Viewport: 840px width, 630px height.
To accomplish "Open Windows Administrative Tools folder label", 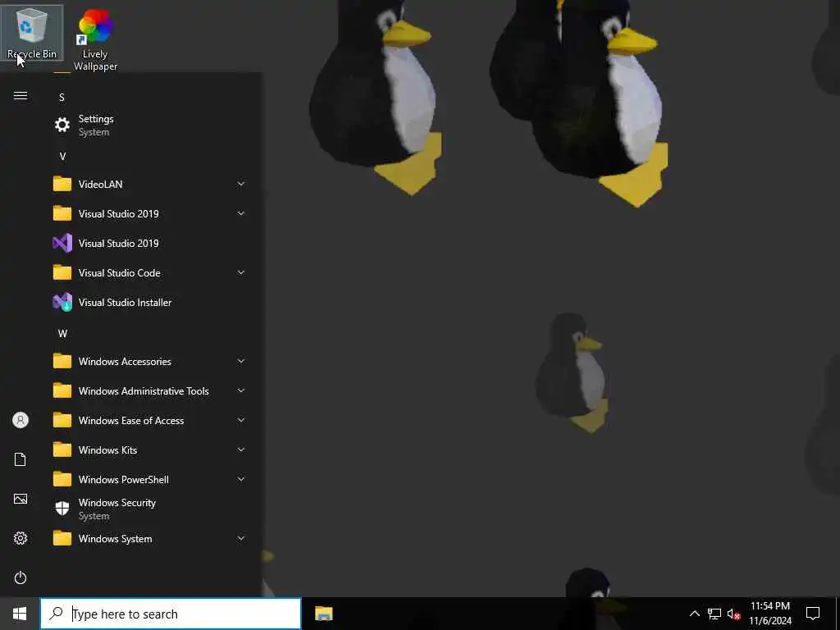I will click(x=144, y=390).
